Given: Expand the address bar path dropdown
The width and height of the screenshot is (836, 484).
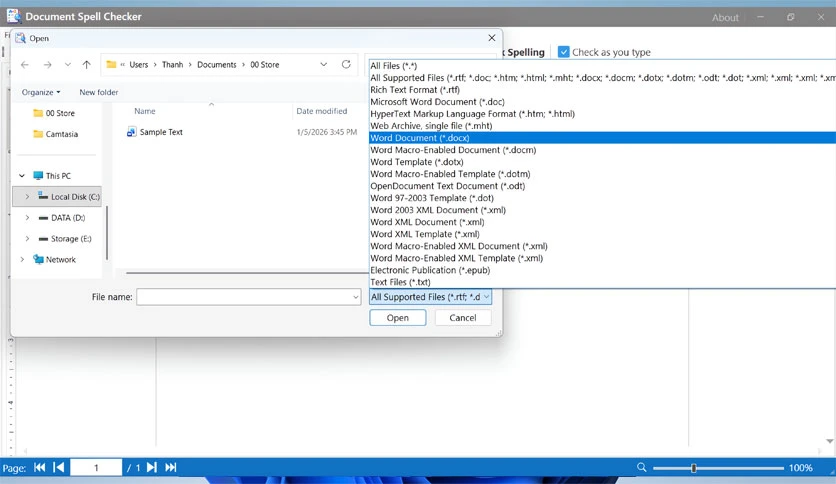Looking at the screenshot, I should click(x=324, y=64).
